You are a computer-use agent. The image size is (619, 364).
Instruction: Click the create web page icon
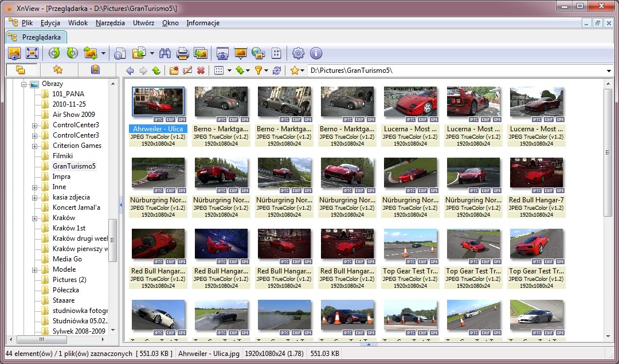(258, 53)
